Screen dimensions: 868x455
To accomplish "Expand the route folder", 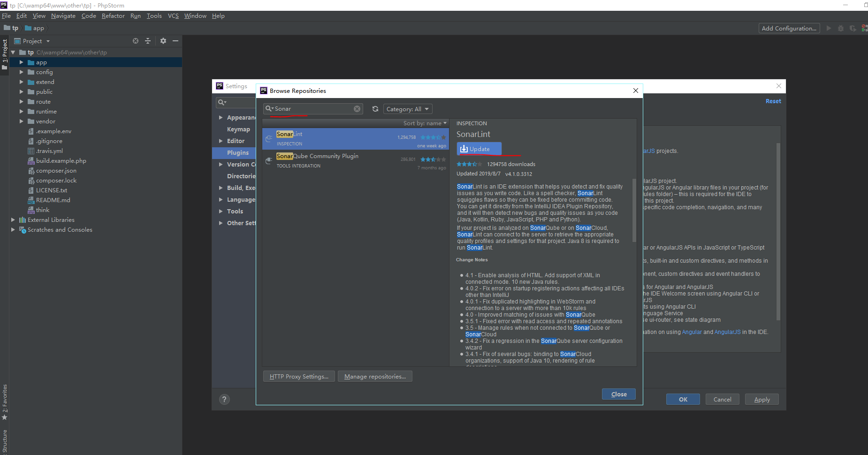I will click(x=22, y=102).
